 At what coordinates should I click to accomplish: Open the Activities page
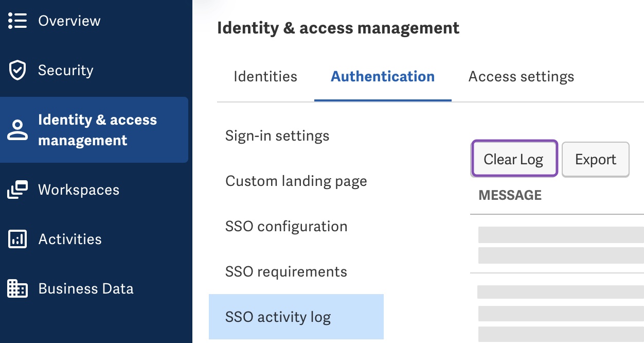pyautogui.click(x=70, y=239)
